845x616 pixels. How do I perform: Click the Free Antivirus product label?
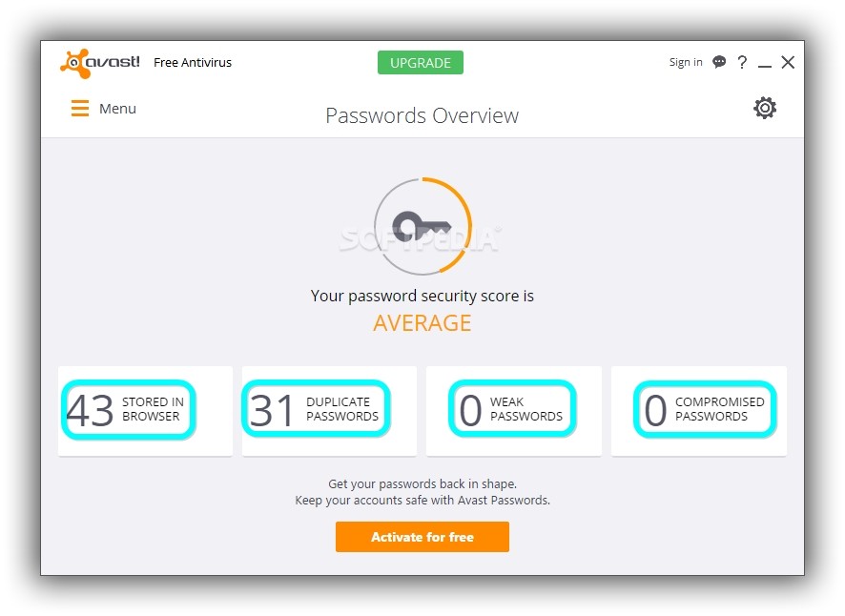193,63
